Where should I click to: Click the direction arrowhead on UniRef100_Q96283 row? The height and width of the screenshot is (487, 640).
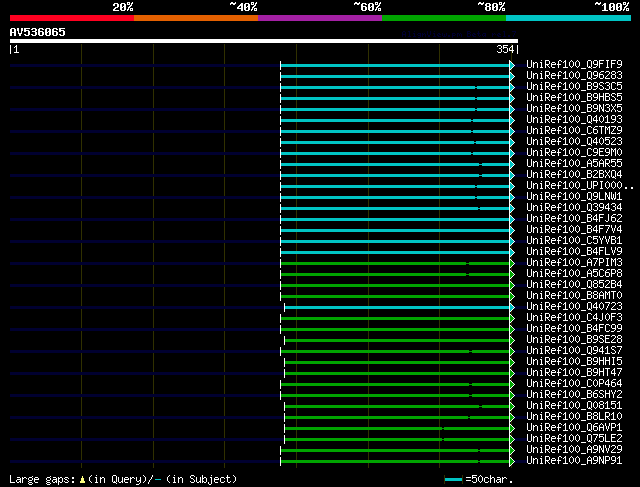(512, 76)
